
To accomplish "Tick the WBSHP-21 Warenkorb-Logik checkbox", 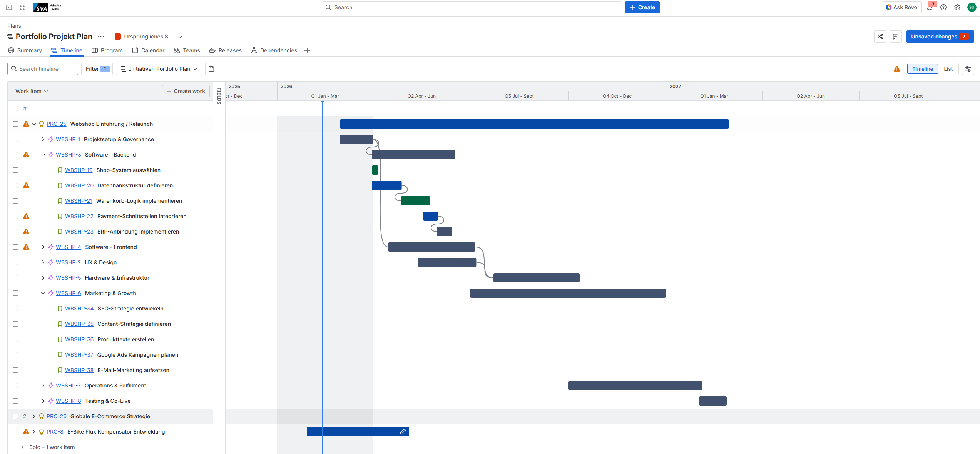I will tap(15, 201).
